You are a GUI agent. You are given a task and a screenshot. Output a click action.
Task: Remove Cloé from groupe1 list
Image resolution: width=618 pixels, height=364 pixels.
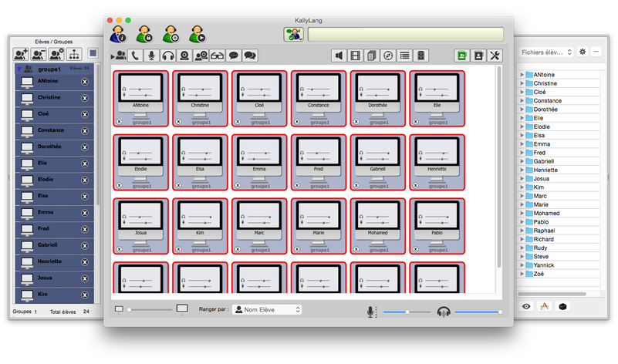85,115
